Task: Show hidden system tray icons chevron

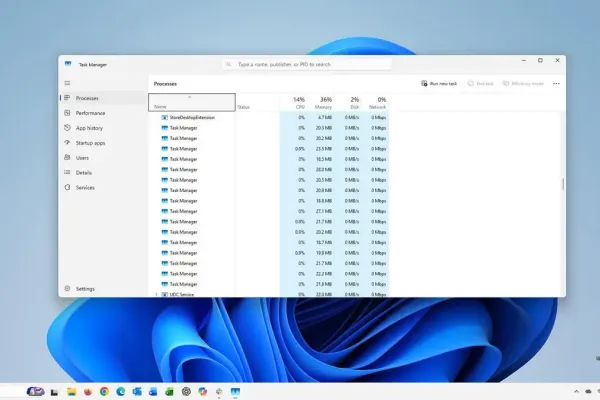Action: (x=576, y=391)
